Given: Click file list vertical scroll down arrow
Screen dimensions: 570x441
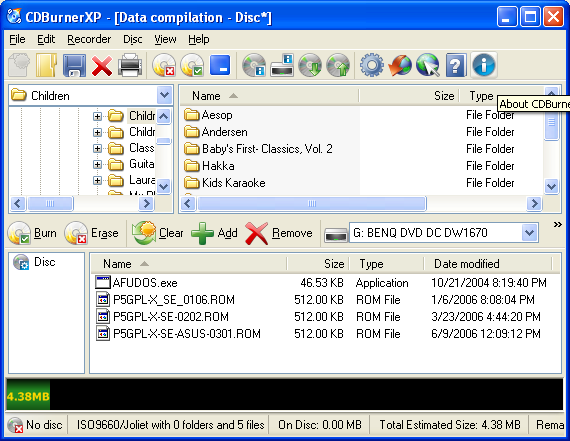Looking at the screenshot, I should [x=551, y=187].
